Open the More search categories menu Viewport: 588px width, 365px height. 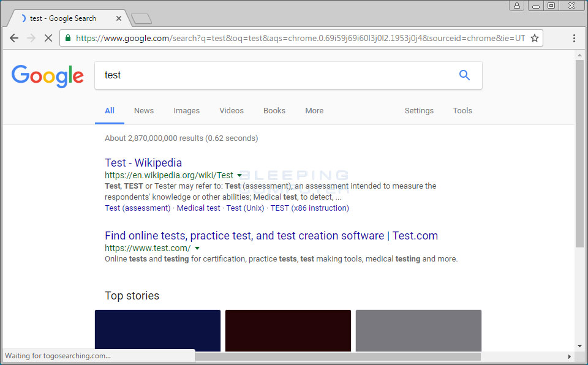coord(314,111)
